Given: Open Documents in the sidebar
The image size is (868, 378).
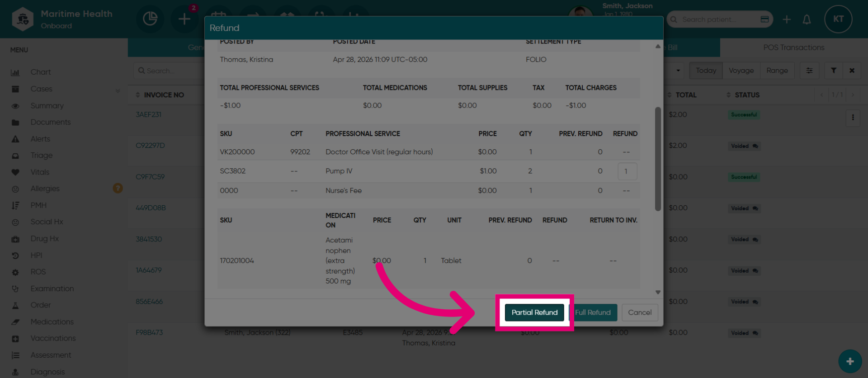Looking at the screenshot, I should tap(51, 122).
